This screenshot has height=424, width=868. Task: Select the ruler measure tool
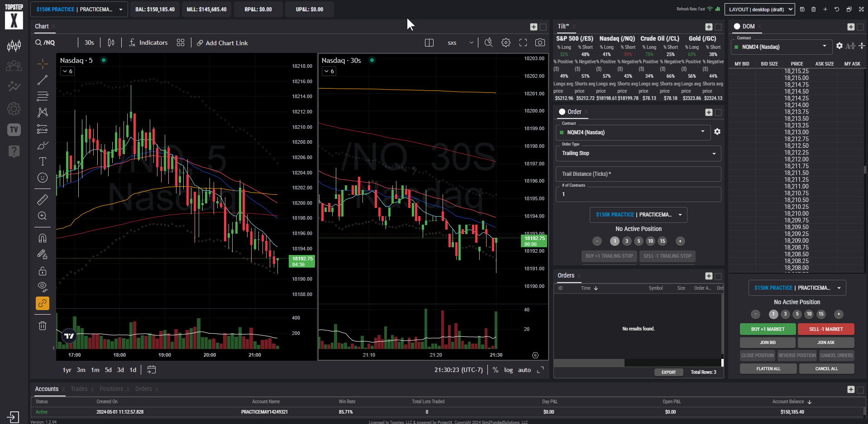[x=43, y=199]
